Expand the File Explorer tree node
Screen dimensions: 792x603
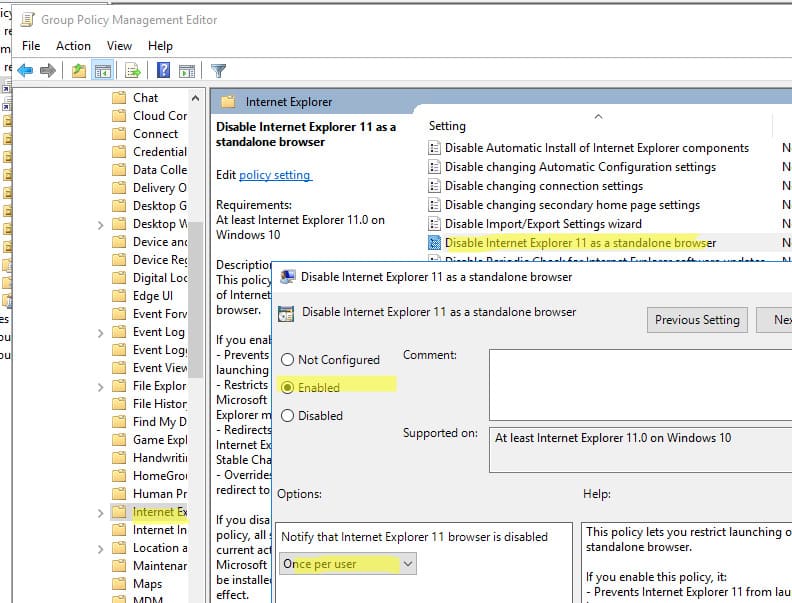coord(101,387)
